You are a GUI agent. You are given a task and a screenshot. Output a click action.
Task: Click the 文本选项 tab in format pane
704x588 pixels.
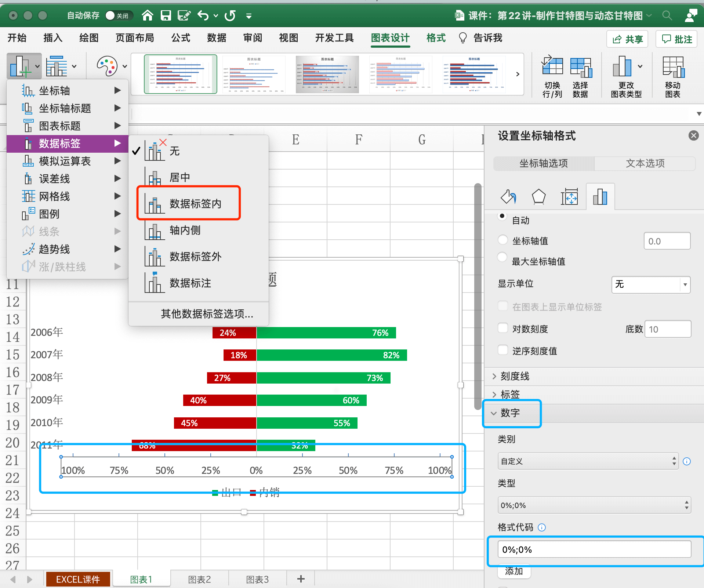(645, 163)
